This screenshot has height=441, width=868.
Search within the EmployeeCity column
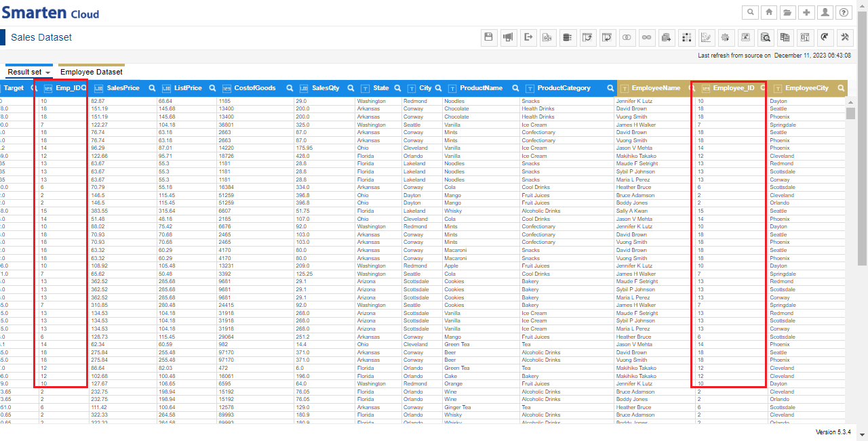point(841,88)
